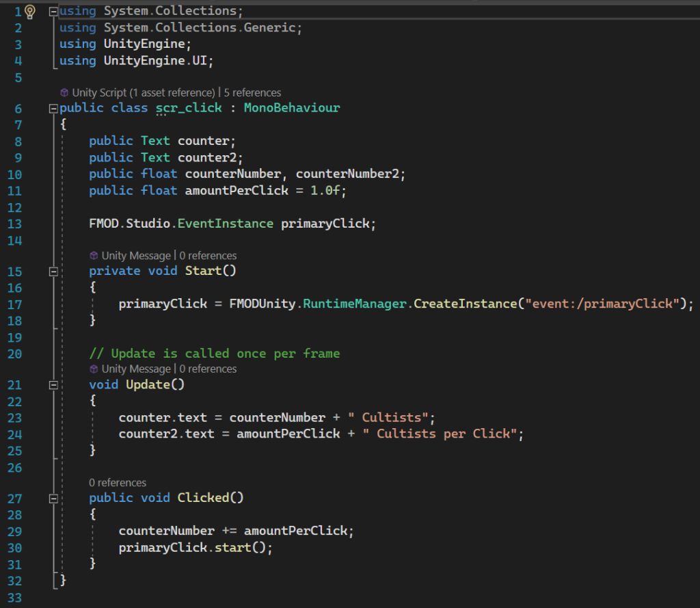Viewport: 700px width, 608px height.
Task: Collapse the scr_click class definition
Action: tap(54, 109)
